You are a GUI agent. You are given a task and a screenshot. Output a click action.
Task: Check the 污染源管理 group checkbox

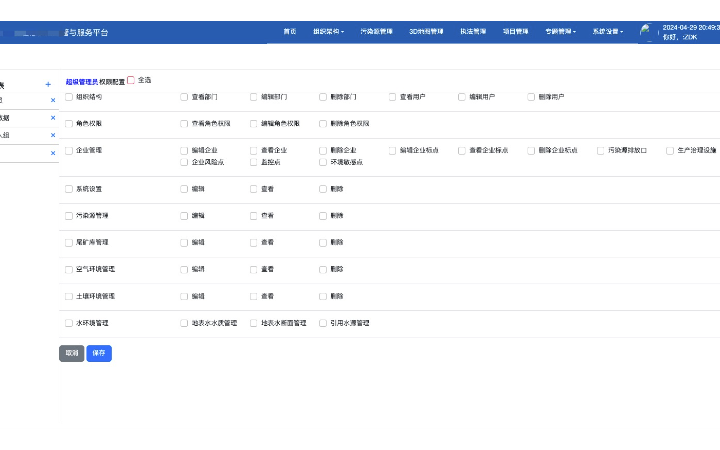pos(69,216)
